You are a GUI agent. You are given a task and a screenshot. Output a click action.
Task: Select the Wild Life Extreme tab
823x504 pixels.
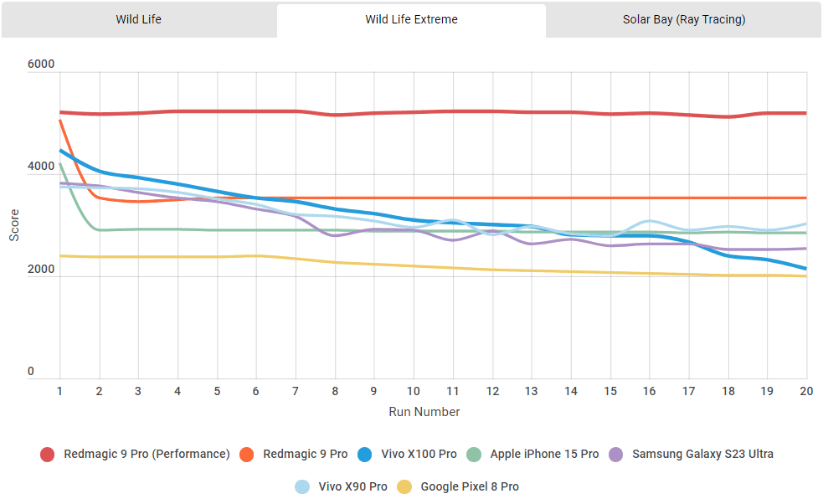point(411,19)
